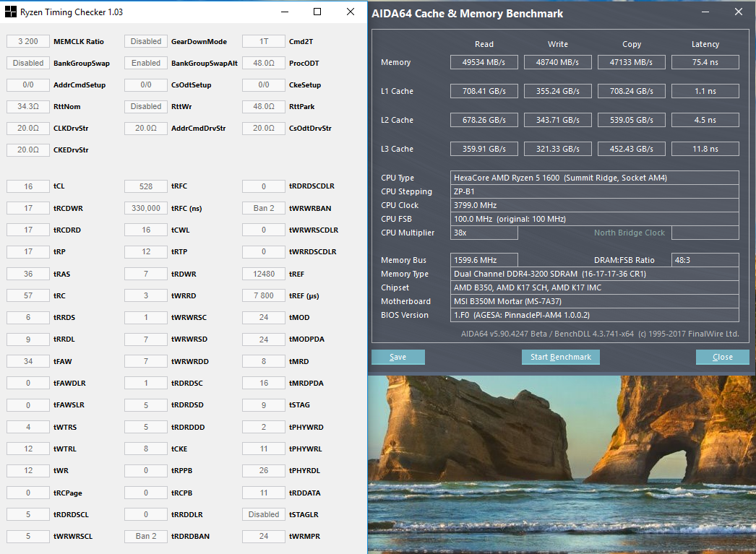This screenshot has height=554, width=756.
Task: Click the DRAM:FSB Ratio 48:3 value
Action: pyautogui.click(x=705, y=260)
